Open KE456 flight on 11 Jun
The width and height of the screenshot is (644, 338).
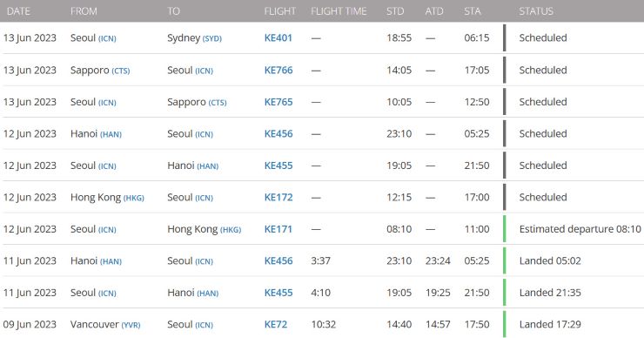pos(278,260)
